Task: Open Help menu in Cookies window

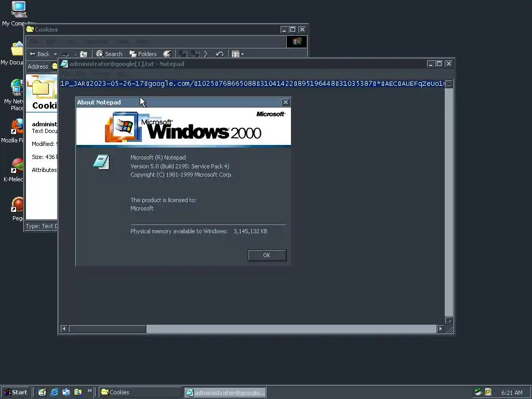Action: (x=142, y=42)
